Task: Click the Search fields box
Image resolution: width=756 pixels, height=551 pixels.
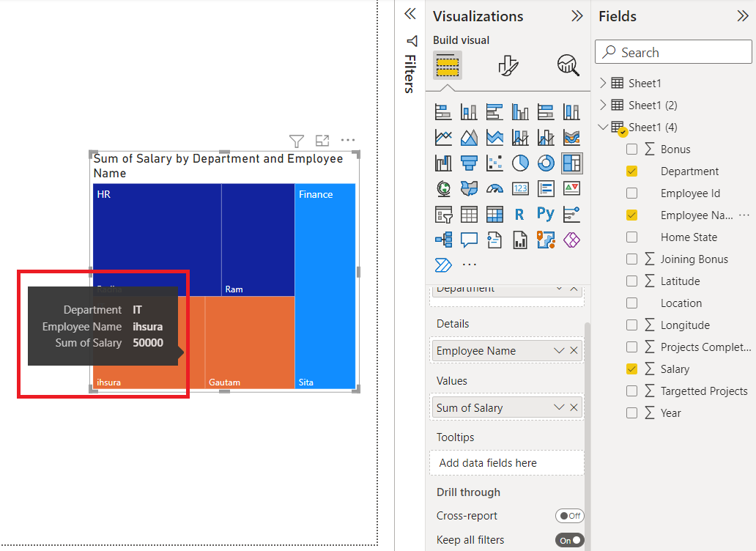Action: (673, 52)
